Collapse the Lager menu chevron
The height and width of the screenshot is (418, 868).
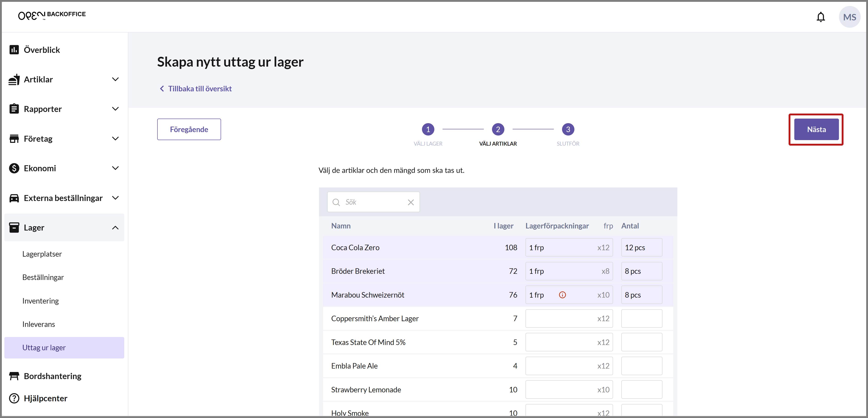coord(115,228)
